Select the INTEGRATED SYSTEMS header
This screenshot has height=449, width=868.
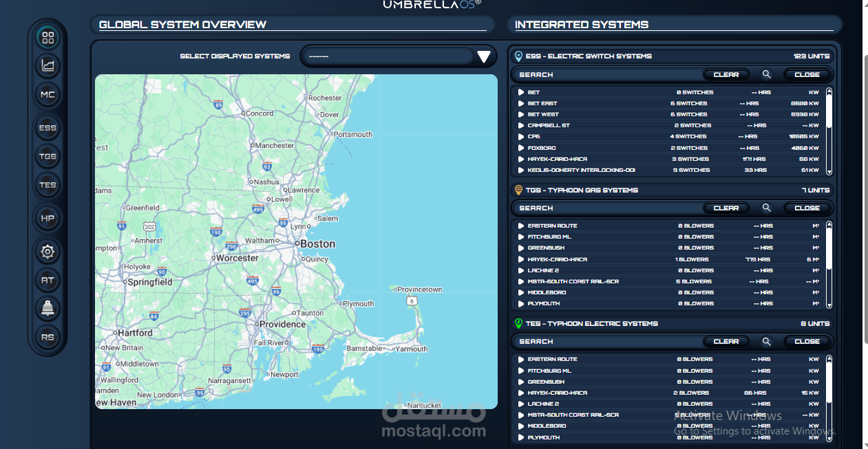tap(582, 24)
